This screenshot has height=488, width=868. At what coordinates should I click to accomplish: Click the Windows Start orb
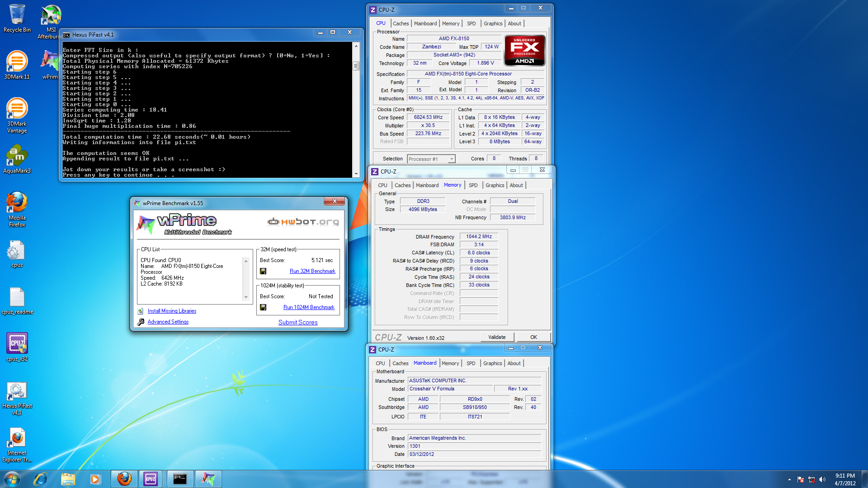12,479
